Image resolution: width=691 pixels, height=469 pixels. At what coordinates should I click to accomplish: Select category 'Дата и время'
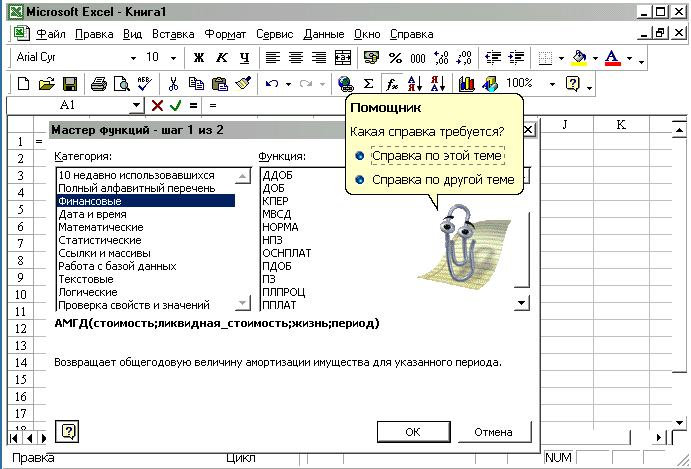pyautogui.click(x=145, y=214)
